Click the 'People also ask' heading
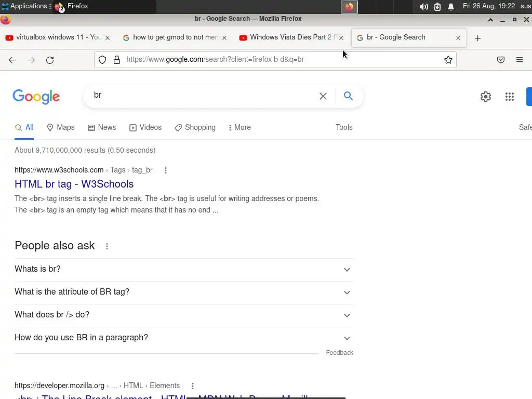This screenshot has width=532, height=399. click(55, 246)
